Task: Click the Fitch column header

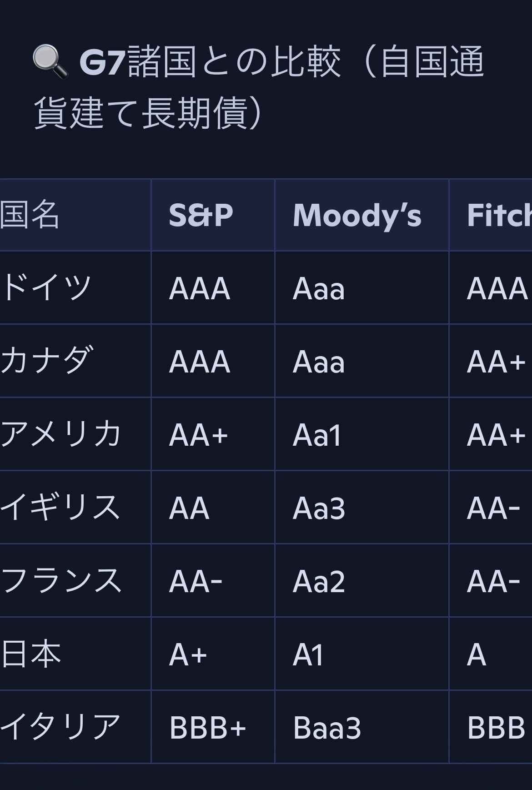Action: (498, 215)
